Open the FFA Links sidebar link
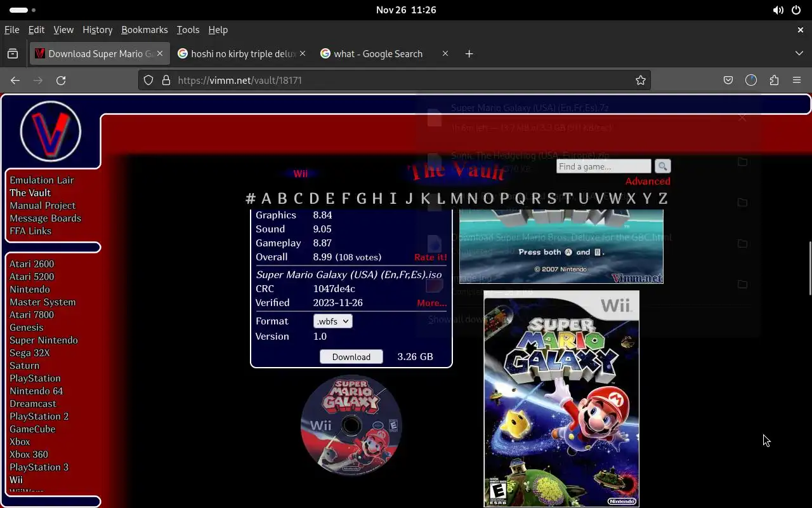Screen dimensions: 812x508 30,231
